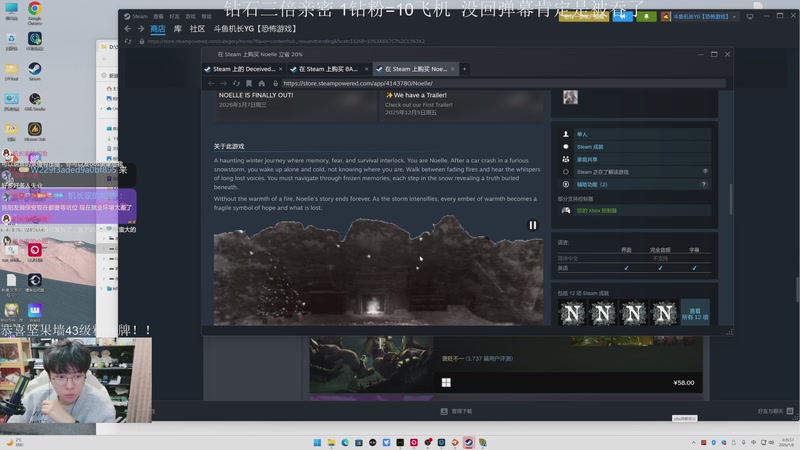This screenshot has width=800, height=450.
Task: Click back arrow in Noelle popup browser
Action: 211,83
